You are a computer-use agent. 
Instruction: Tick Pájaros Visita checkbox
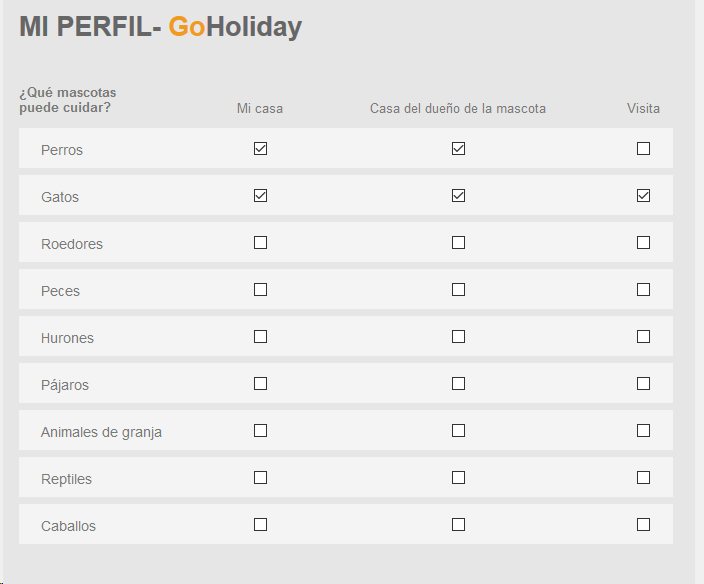tap(644, 384)
